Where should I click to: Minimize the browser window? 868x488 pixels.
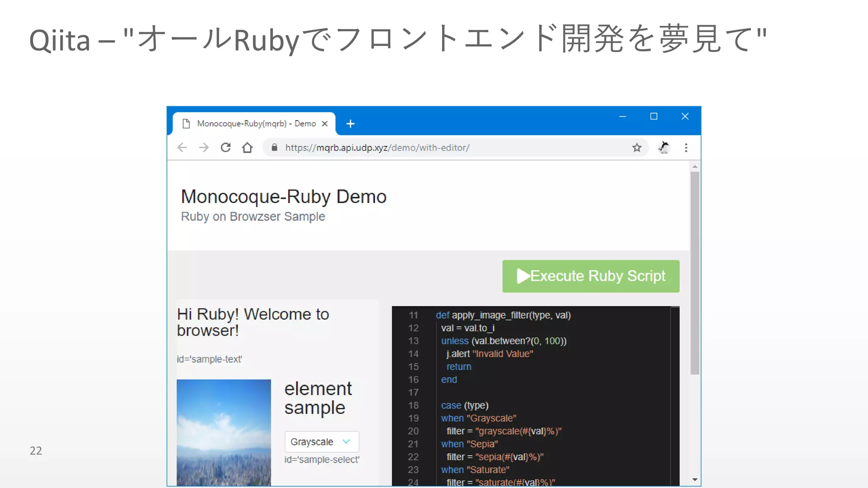[x=623, y=116]
